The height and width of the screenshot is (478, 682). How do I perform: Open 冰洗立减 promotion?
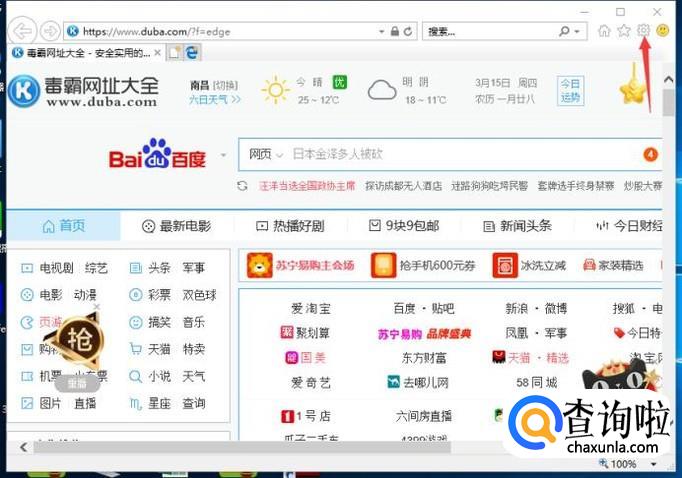tap(529, 265)
